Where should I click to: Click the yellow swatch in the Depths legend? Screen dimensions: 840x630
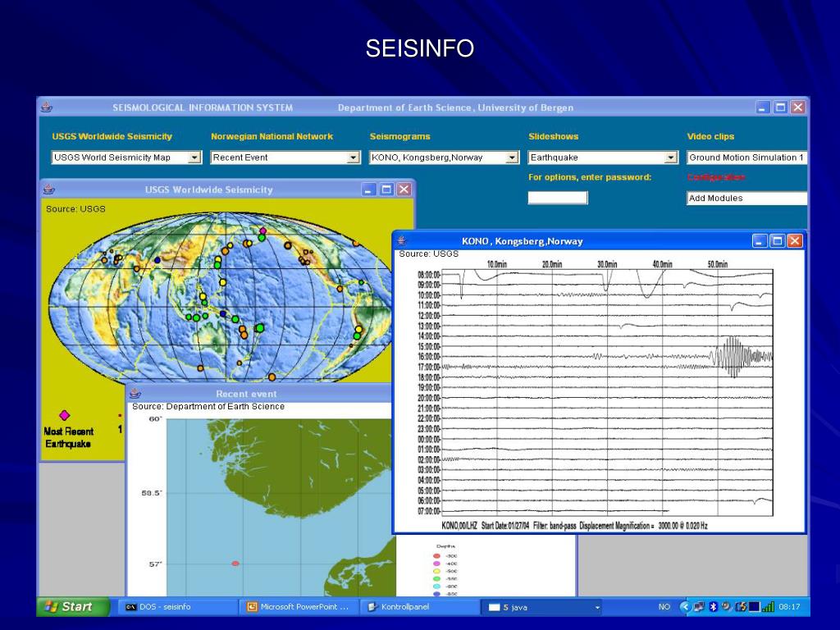(x=436, y=571)
